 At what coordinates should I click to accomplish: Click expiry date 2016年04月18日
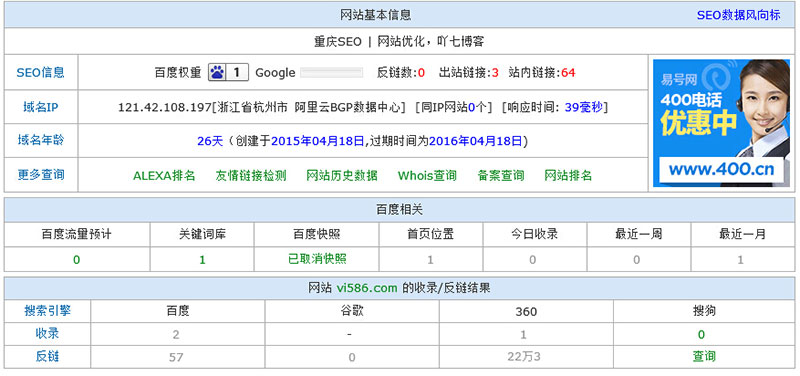tap(476, 141)
